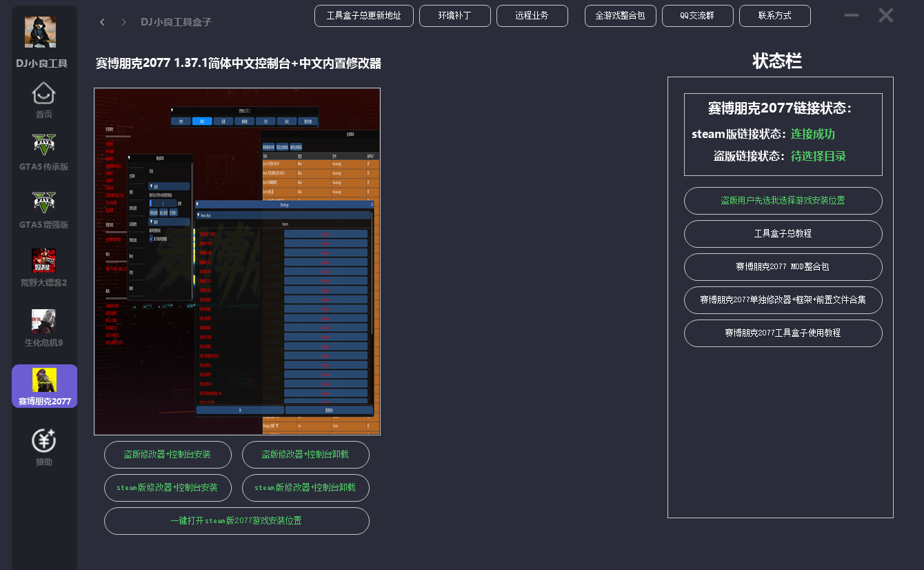The width and height of the screenshot is (924, 570).
Task: Click 连接成功 status text
Action: tap(813, 134)
